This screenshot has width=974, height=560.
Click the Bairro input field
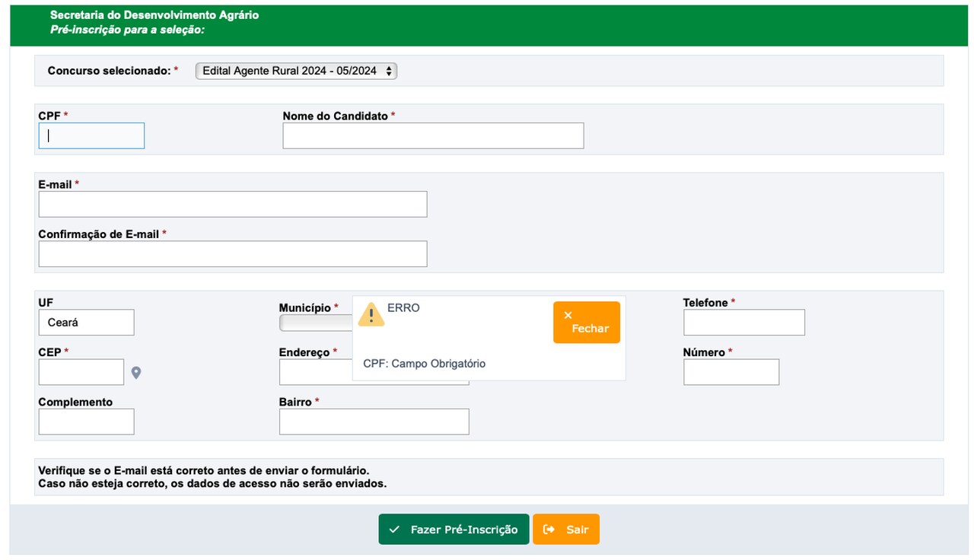click(x=374, y=422)
